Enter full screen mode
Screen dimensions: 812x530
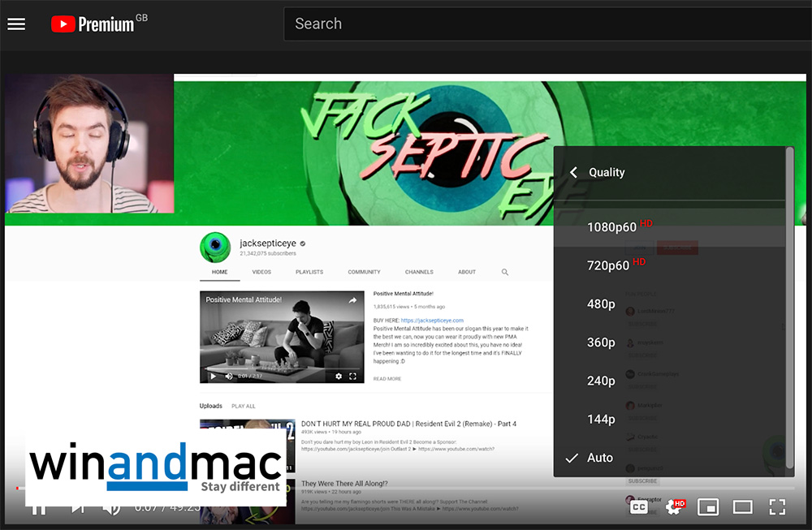click(x=777, y=507)
